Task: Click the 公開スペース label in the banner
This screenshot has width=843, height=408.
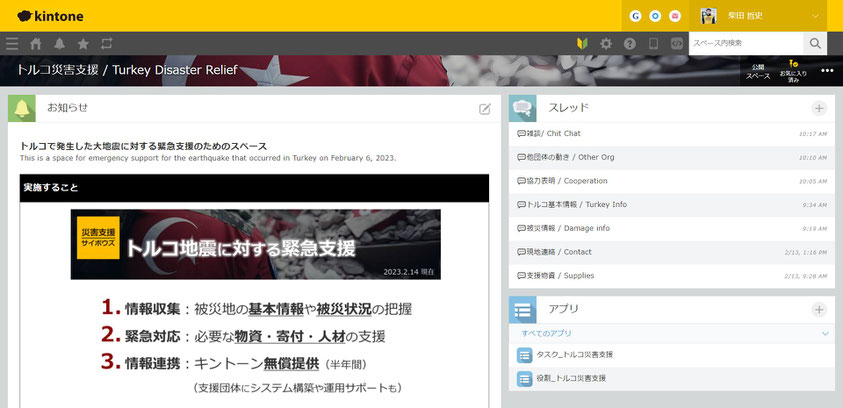Action: point(758,71)
